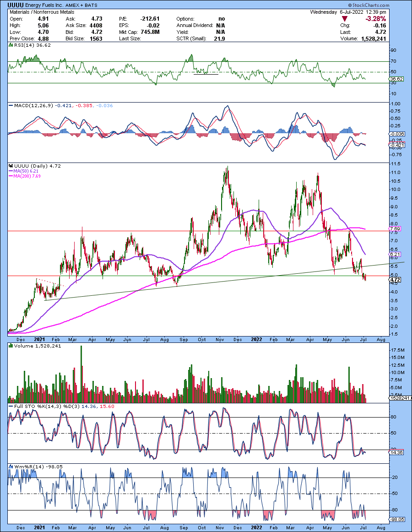Click the MA(50) 6.21 legend entry
The image size is (412, 532).
point(23,171)
